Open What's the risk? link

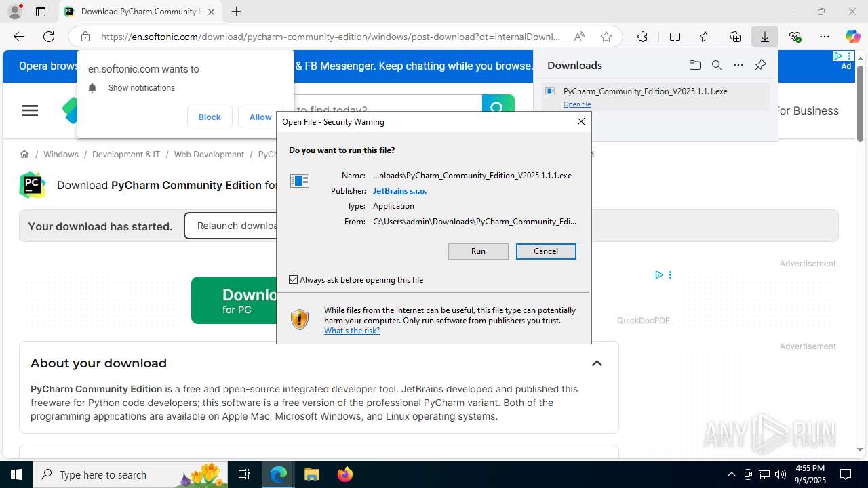(x=352, y=331)
